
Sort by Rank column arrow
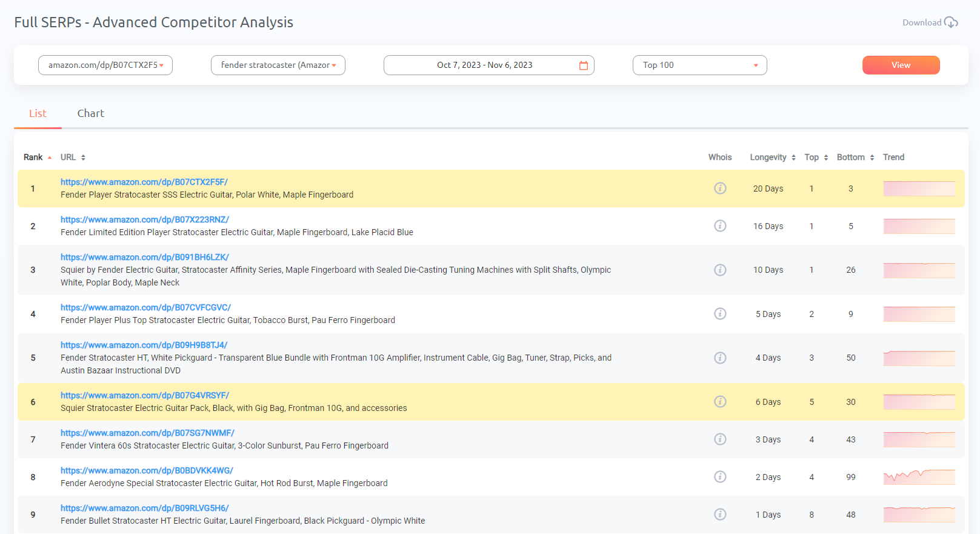50,158
